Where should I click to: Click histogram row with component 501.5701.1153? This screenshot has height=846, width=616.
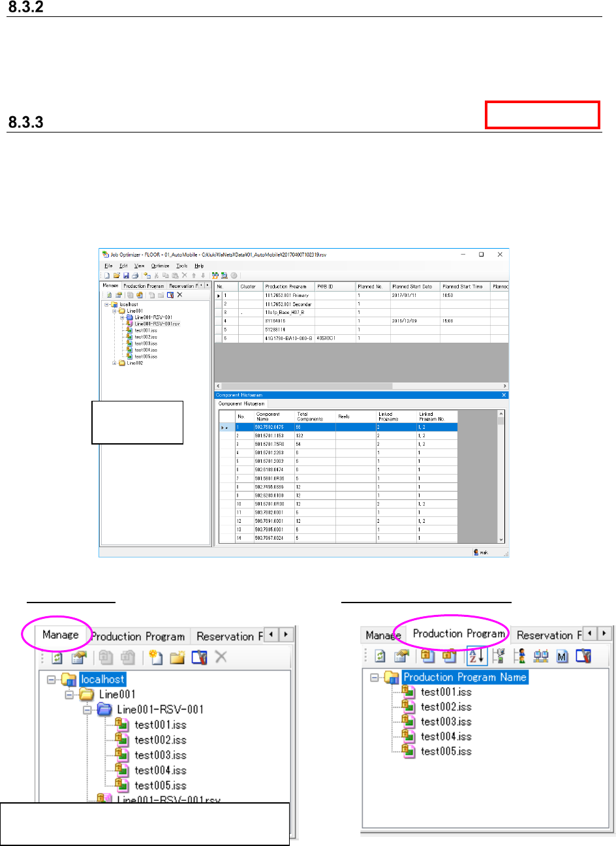pyautogui.click(x=337, y=435)
